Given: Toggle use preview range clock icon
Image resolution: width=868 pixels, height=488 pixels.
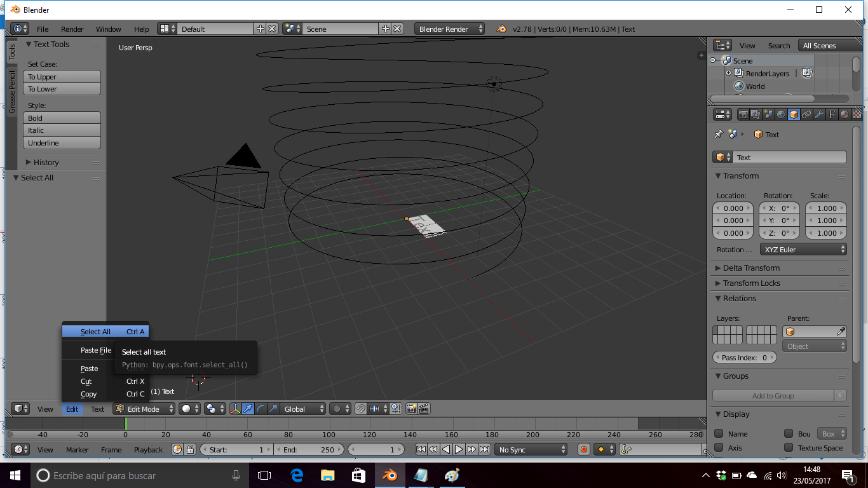Looking at the screenshot, I should point(177,449).
